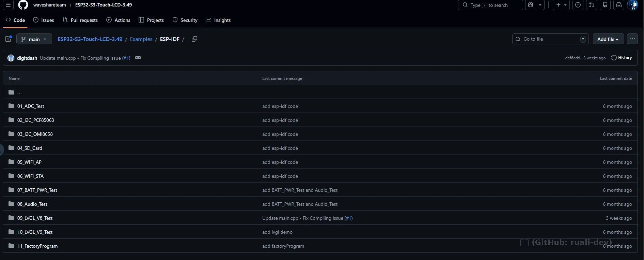
Task: Open Copilot chat icon in header
Action: [x=531, y=5]
